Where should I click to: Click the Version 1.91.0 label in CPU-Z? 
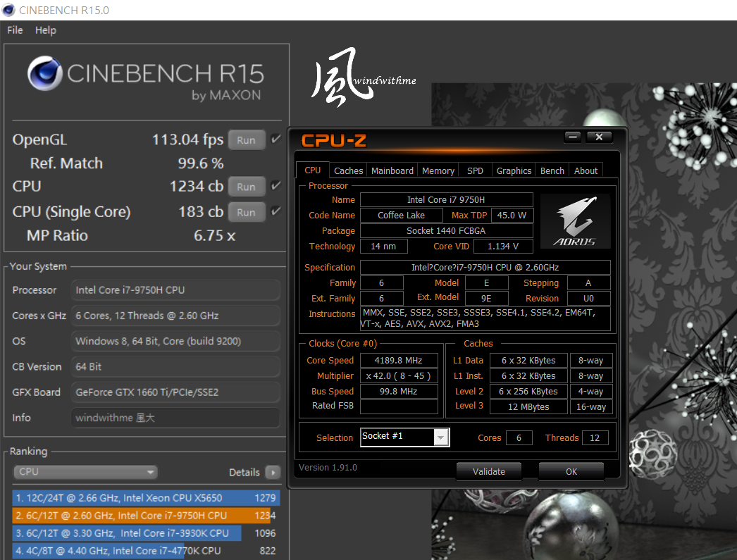click(328, 468)
